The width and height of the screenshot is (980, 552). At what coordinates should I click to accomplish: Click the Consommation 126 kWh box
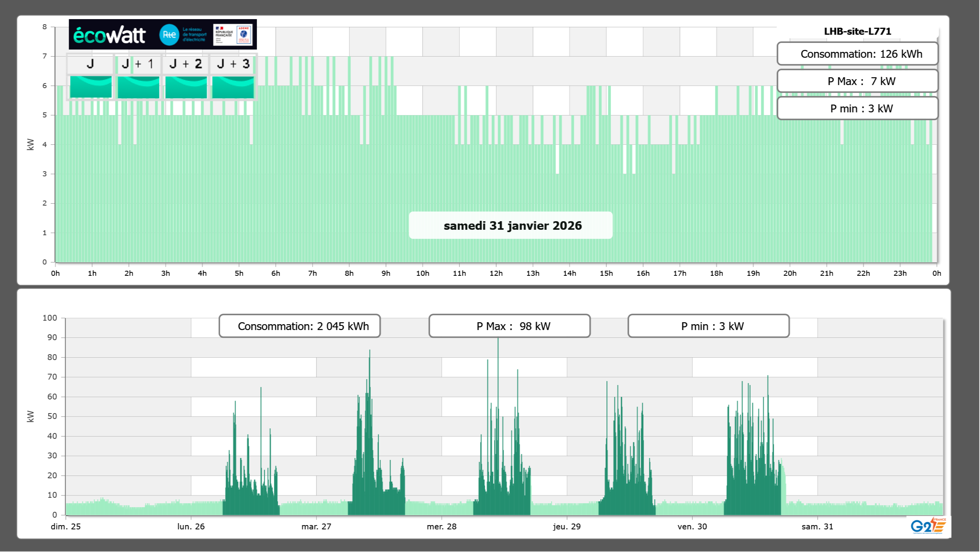tap(857, 54)
